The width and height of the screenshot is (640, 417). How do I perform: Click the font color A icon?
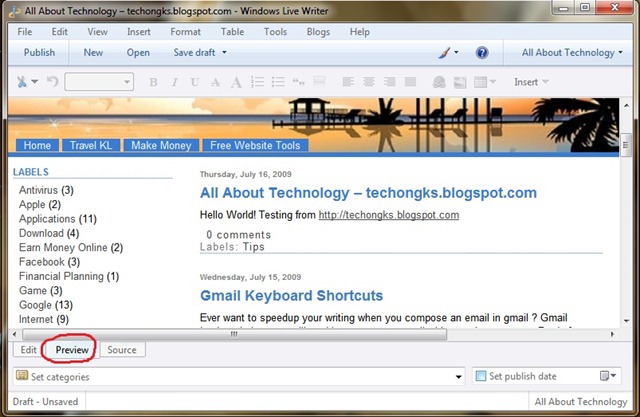[236, 82]
